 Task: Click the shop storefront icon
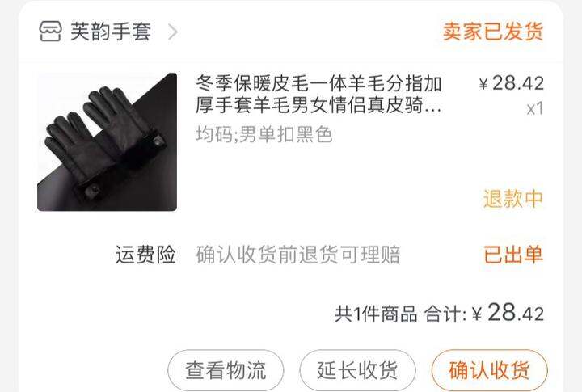tap(50, 32)
